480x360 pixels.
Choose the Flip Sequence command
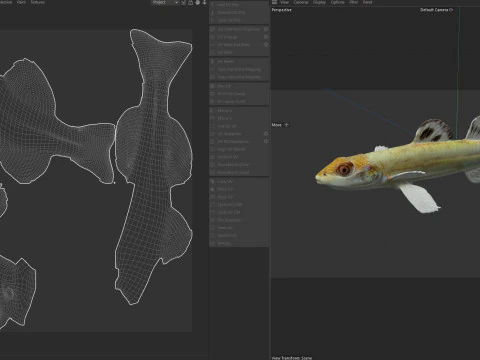tap(239, 220)
